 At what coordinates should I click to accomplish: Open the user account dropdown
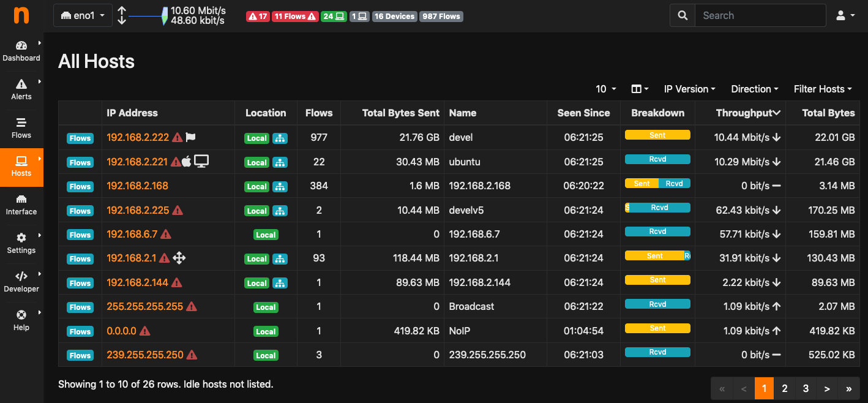[845, 16]
